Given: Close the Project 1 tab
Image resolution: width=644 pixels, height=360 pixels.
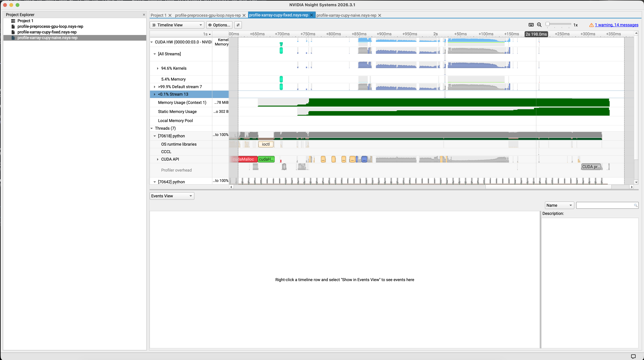Looking at the screenshot, I should tap(170, 15).
